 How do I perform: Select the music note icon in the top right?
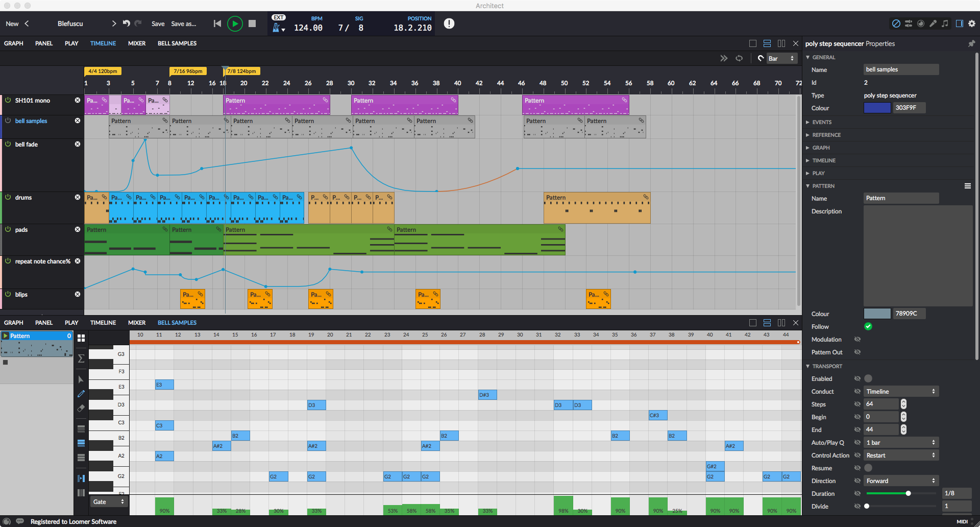(945, 23)
